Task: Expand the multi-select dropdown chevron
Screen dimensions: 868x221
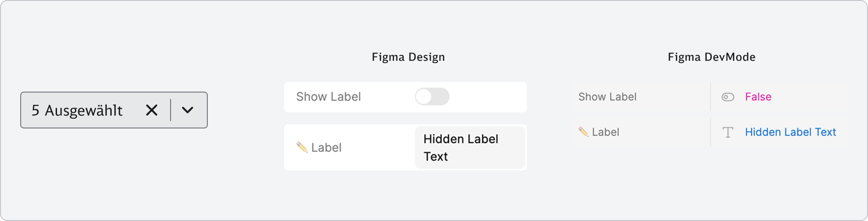Action: point(188,110)
